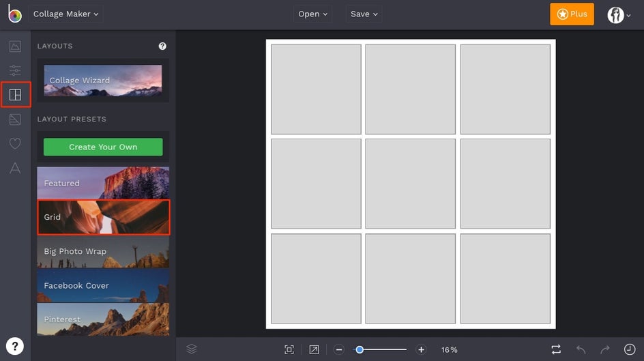Open the Layers panel icon
Screen dimensions: 644x361
[192, 349]
